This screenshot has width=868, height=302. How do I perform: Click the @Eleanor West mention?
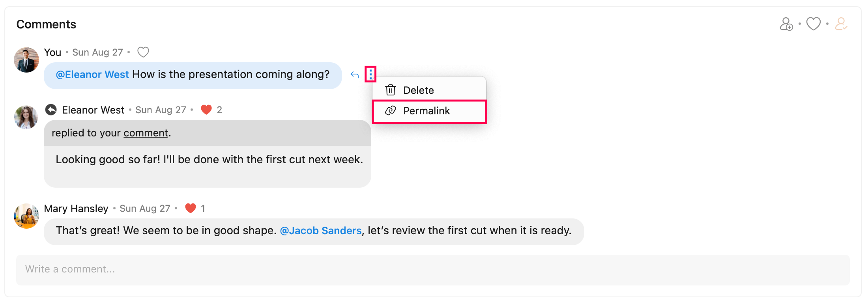click(x=92, y=75)
